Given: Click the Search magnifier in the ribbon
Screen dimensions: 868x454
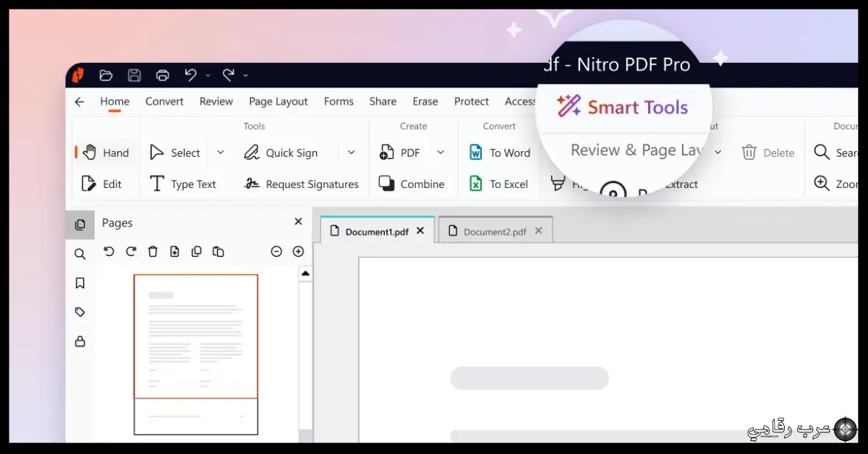Looking at the screenshot, I should pos(835,153).
